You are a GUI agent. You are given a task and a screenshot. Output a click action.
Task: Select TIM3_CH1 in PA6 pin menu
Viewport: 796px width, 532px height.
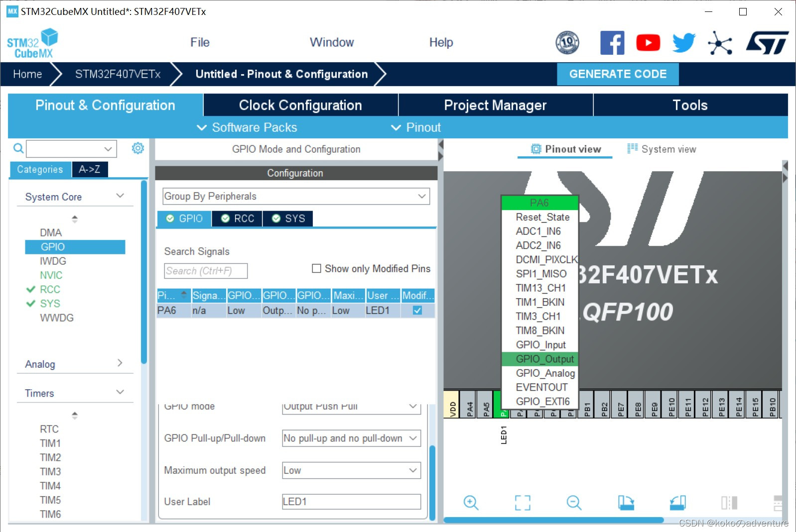[540, 317]
